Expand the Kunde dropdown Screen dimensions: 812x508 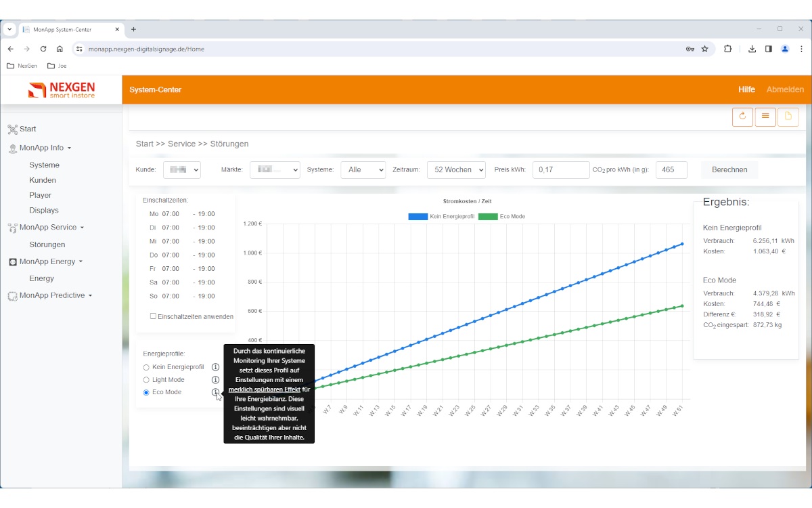(181, 170)
